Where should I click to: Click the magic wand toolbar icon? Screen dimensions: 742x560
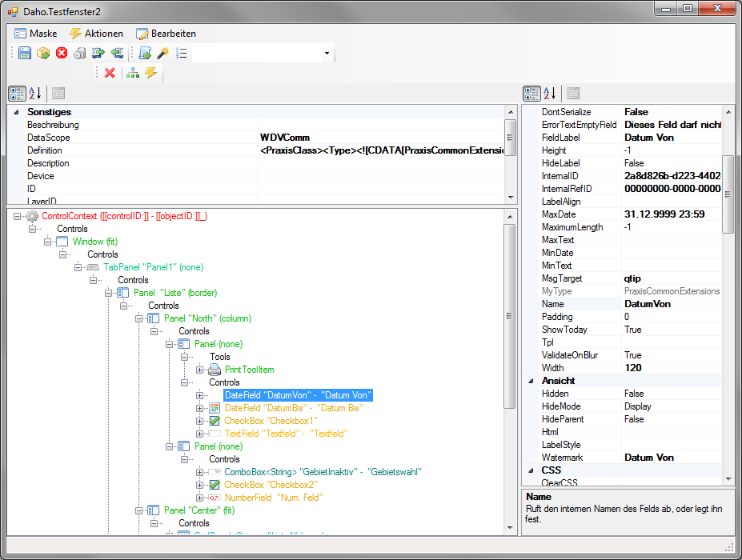[x=162, y=54]
